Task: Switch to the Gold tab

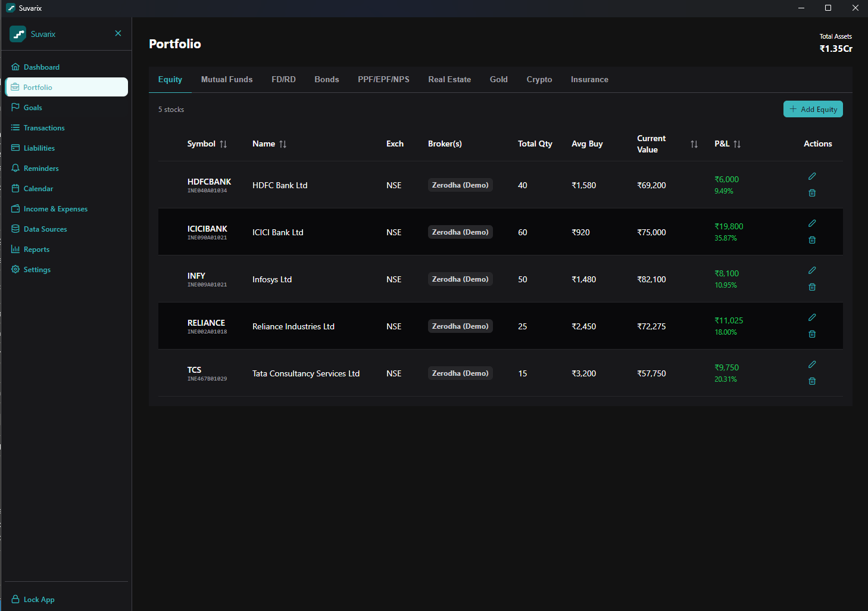Action: [499, 79]
